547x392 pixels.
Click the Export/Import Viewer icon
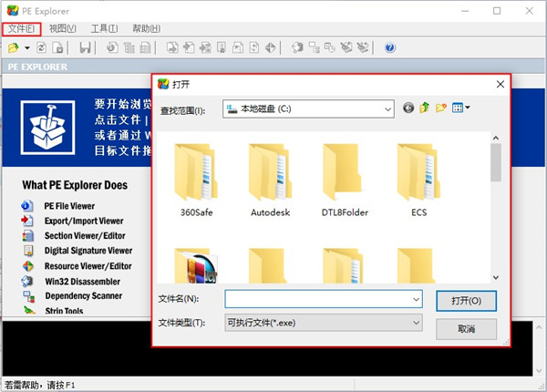pyautogui.click(x=26, y=221)
